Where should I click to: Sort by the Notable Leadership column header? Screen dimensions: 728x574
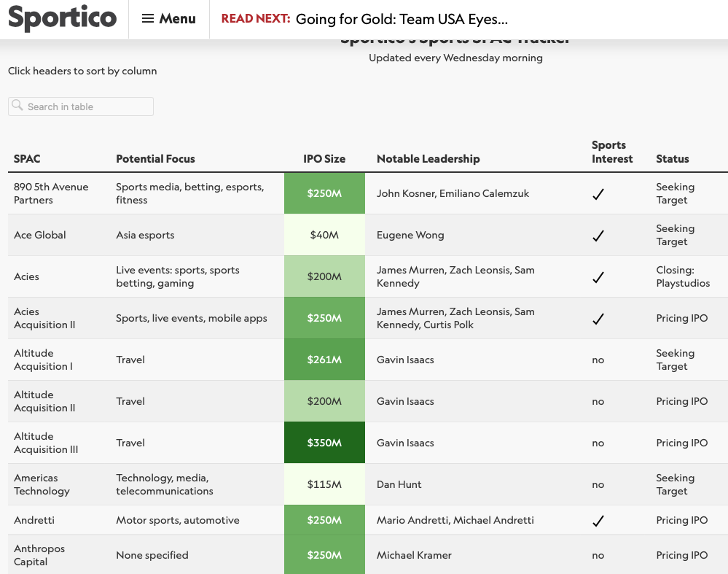click(428, 159)
